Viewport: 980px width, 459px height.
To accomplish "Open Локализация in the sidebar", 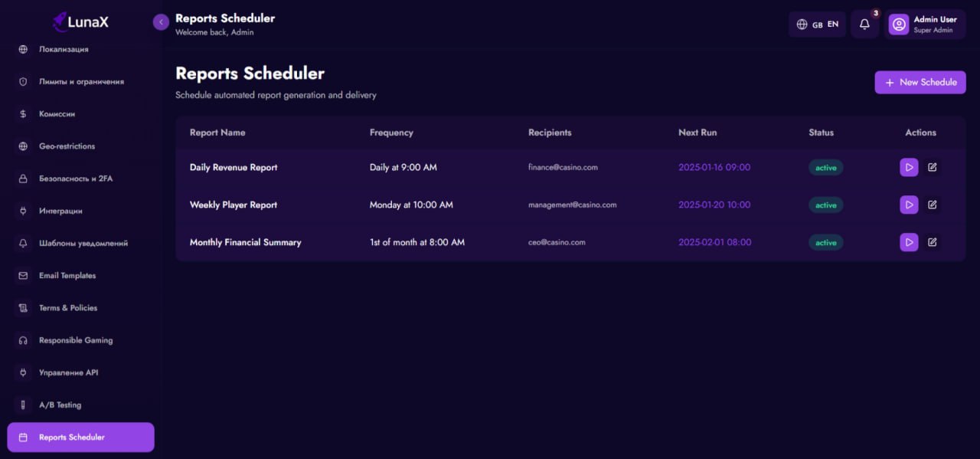I will [x=80, y=49].
